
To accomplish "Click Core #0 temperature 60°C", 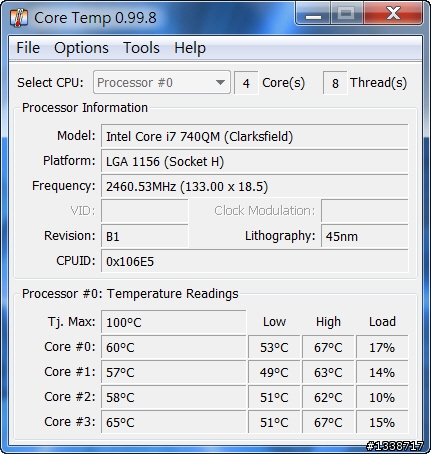I will point(174,347).
